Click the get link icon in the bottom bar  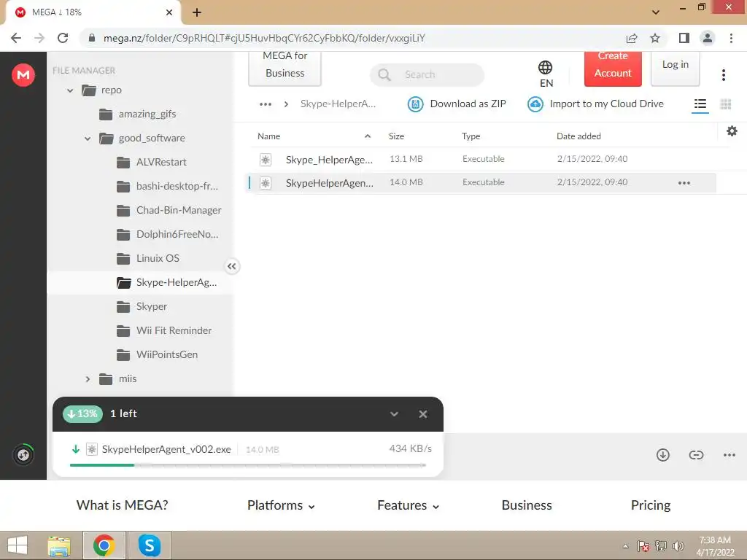[696, 455]
